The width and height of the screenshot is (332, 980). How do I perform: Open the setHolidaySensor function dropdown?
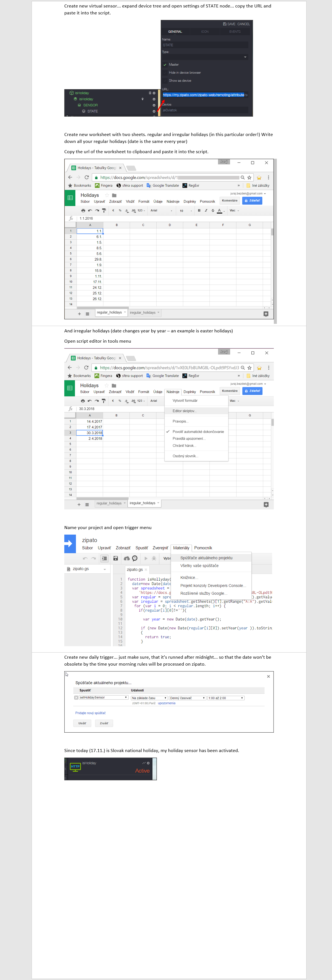coord(103,698)
